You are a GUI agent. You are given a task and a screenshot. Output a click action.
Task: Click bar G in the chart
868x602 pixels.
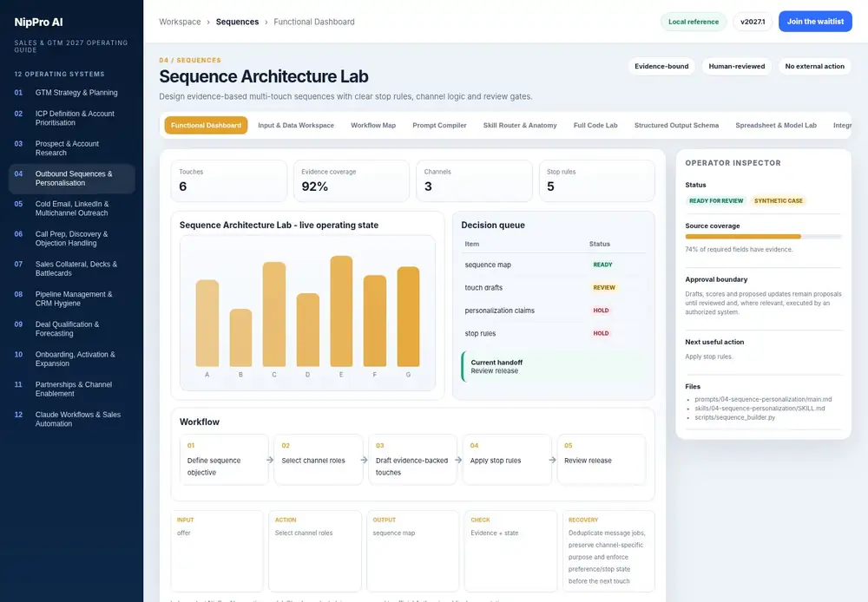(x=408, y=317)
